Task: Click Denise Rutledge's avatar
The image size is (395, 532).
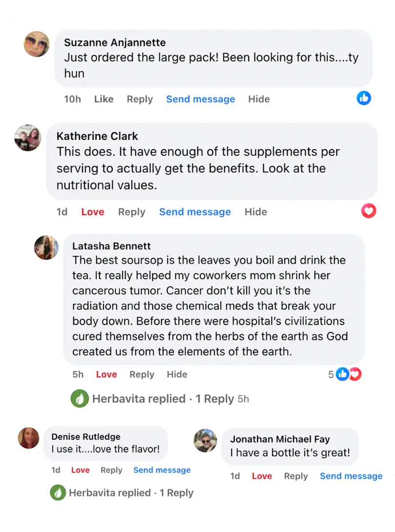Action: [28, 438]
